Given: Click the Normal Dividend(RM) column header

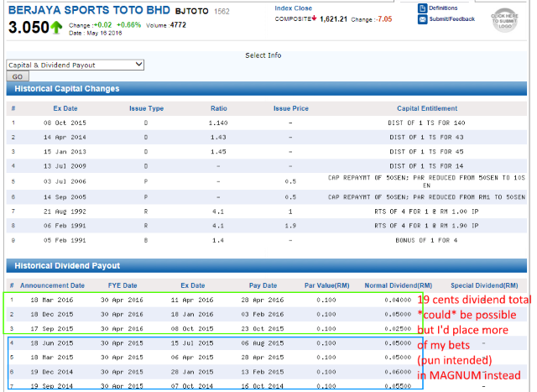Looking at the screenshot, I should tap(398, 285).
